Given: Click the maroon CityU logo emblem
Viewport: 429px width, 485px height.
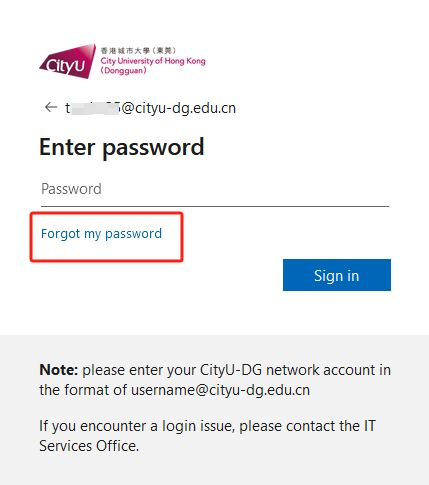Looking at the screenshot, I should coord(68,61).
